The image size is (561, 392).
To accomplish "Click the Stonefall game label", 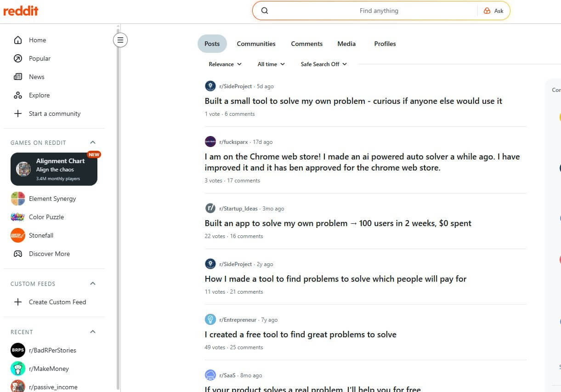I will point(41,235).
